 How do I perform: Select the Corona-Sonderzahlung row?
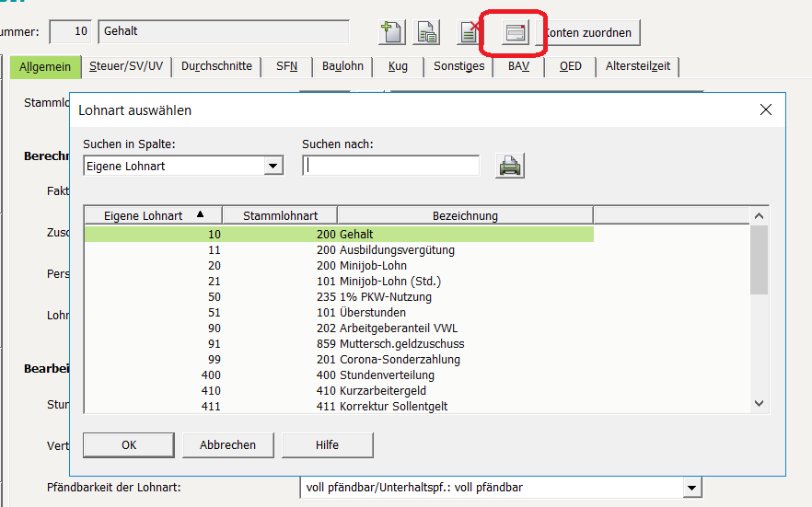coord(339,360)
